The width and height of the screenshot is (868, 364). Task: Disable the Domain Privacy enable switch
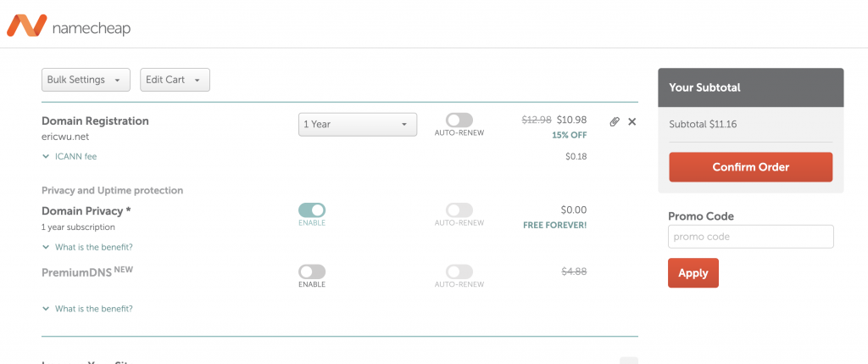click(x=312, y=210)
